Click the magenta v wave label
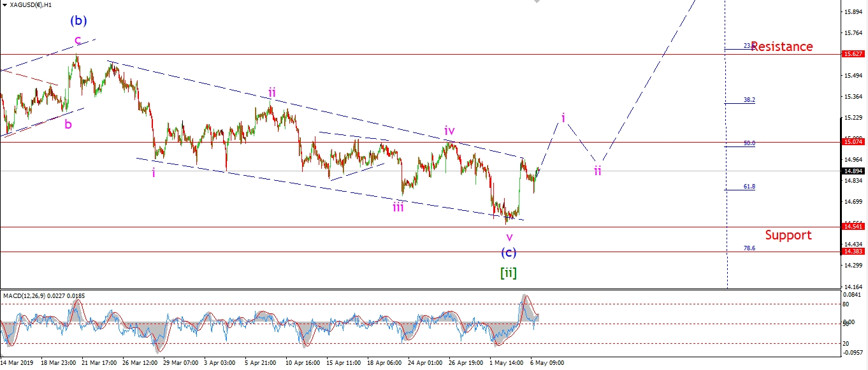The height and width of the screenshot is (370, 868). coord(509,237)
